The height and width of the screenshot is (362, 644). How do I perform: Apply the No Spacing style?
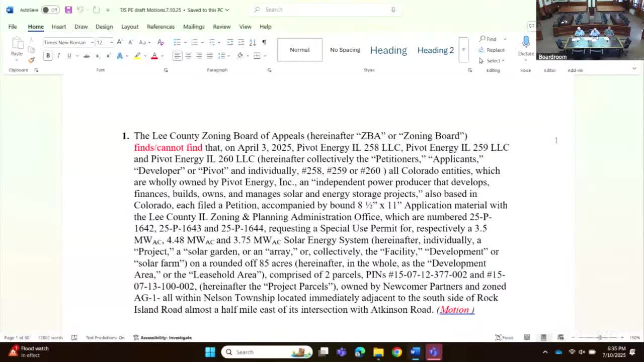click(x=345, y=50)
